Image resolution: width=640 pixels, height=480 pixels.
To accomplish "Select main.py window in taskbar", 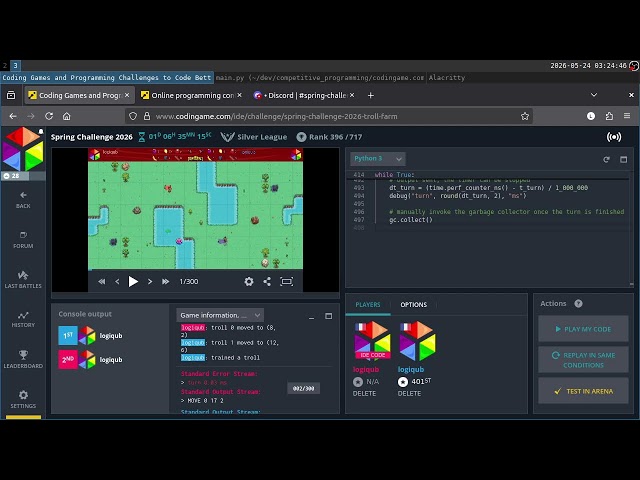I will (320, 78).
